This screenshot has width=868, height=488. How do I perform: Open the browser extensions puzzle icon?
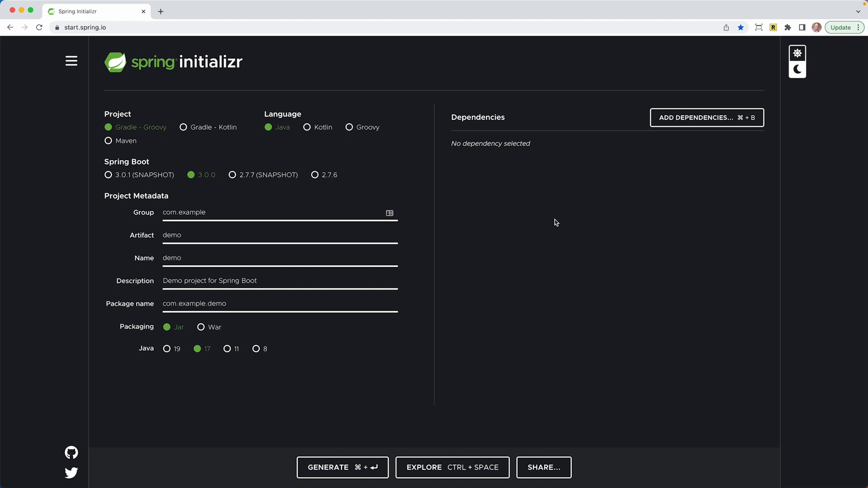(787, 27)
